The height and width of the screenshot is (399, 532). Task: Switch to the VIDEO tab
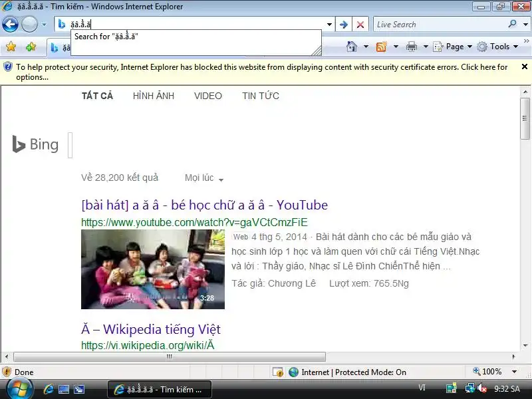tap(208, 96)
